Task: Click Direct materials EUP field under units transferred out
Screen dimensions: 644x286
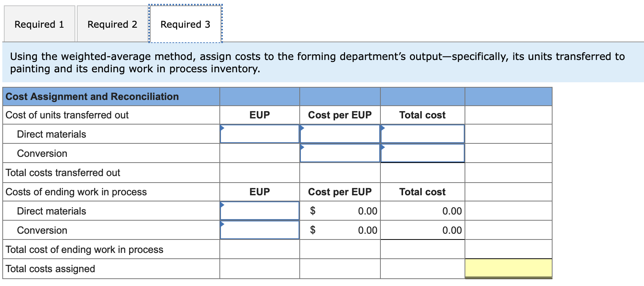Action: tap(260, 134)
